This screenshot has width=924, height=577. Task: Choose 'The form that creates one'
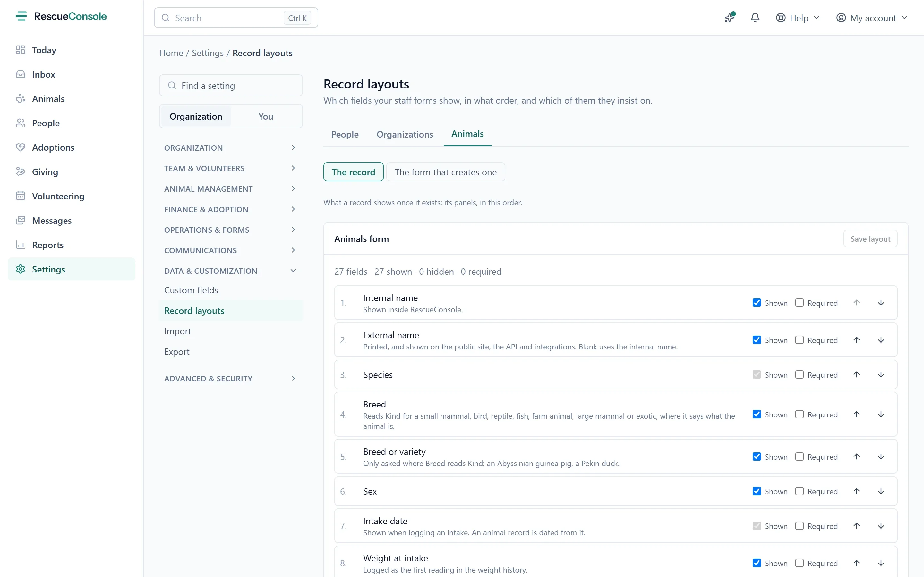point(446,172)
